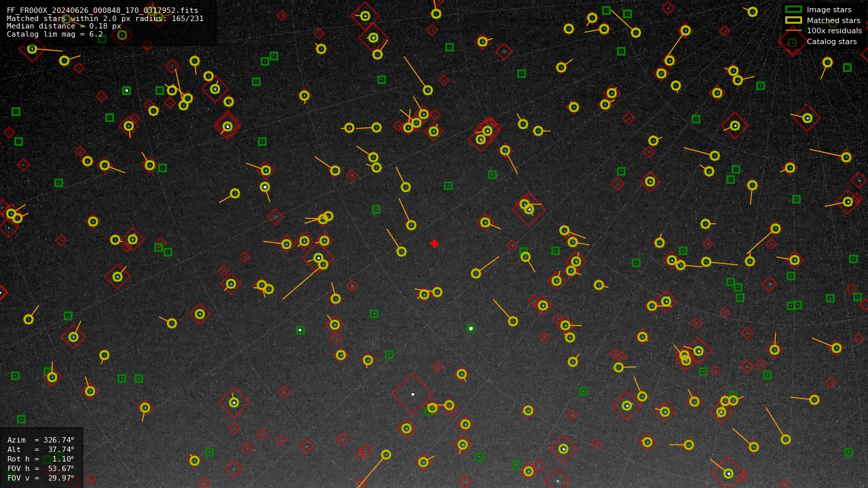The width and height of the screenshot is (868, 488).
Task: Select the 'Image stars' legend label
Action: pos(829,10)
